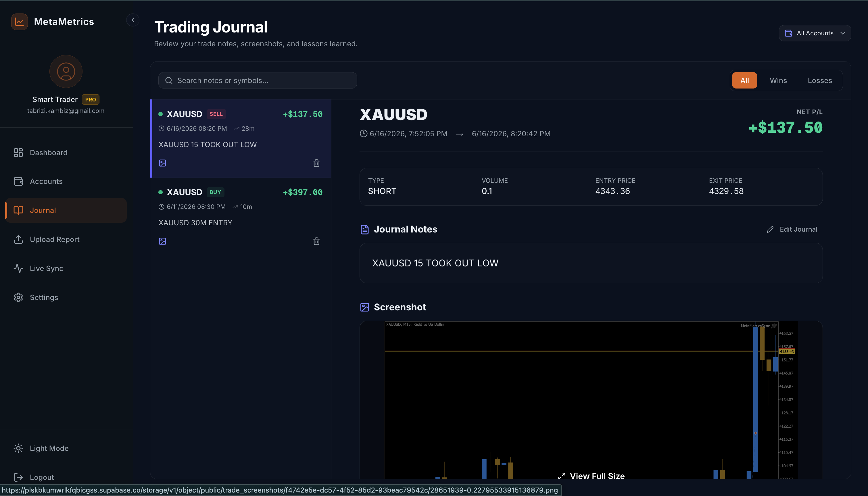Image resolution: width=868 pixels, height=496 pixels.
Task: Open Settings from the sidebar
Action: [66, 297]
